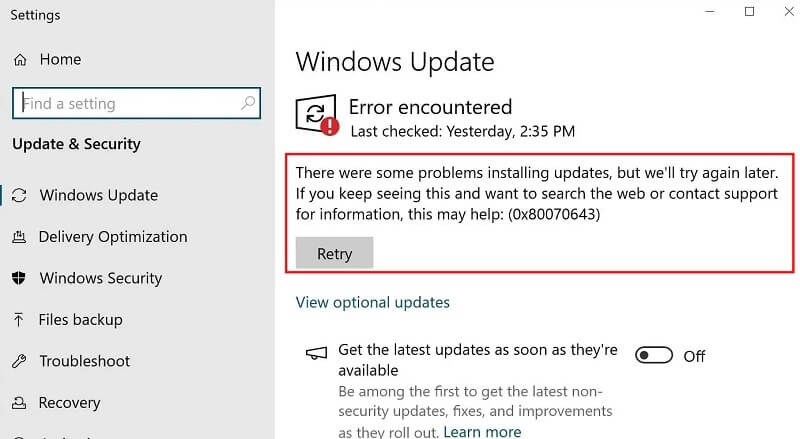Image resolution: width=800 pixels, height=439 pixels.
Task: Click the Windows Security shield icon
Action: 19,278
